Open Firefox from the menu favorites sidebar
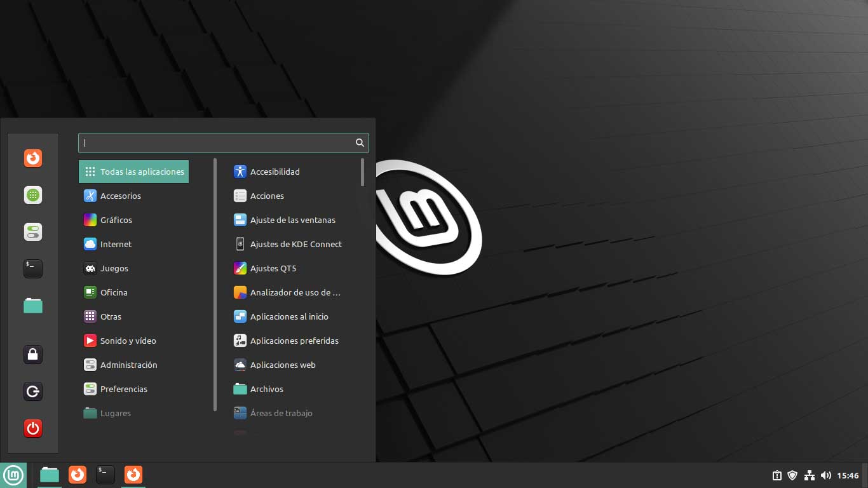The width and height of the screenshot is (868, 488). (x=33, y=158)
